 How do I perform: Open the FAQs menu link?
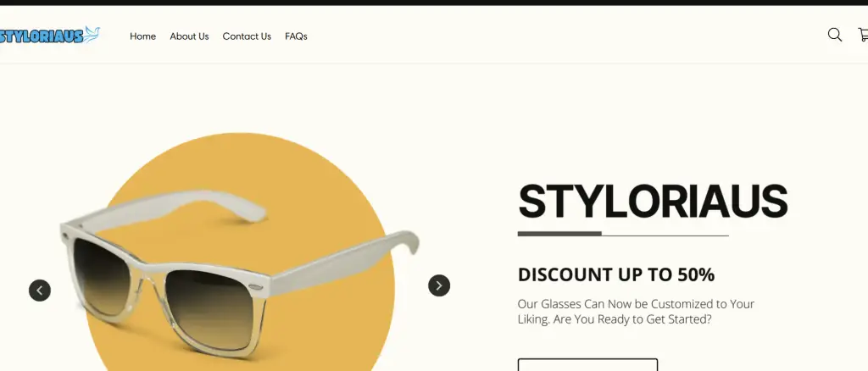point(296,36)
